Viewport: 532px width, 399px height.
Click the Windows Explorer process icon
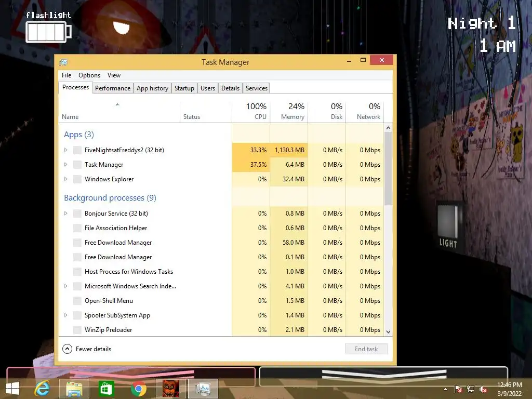[x=77, y=179]
